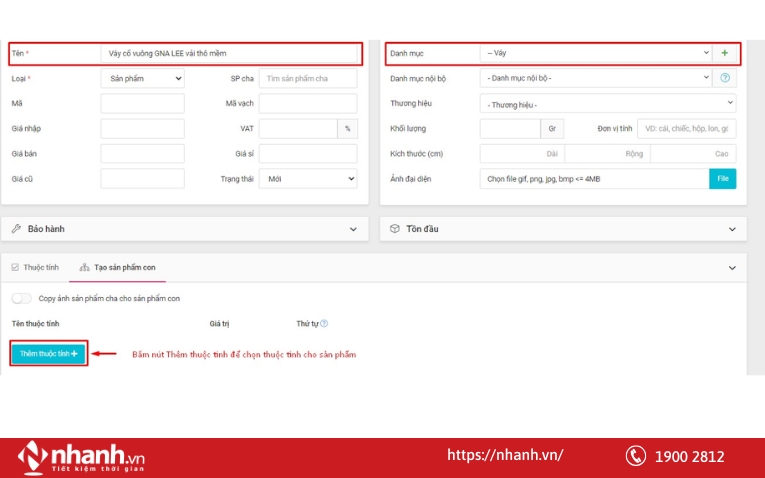Click the Thêm thuộc tính button
The width and height of the screenshot is (765, 478).
click(x=48, y=354)
